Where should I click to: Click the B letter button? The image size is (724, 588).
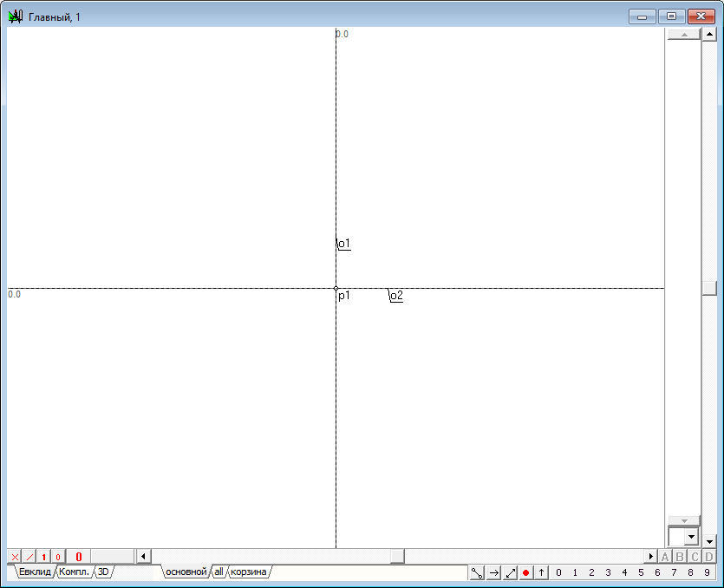(x=680, y=557)
